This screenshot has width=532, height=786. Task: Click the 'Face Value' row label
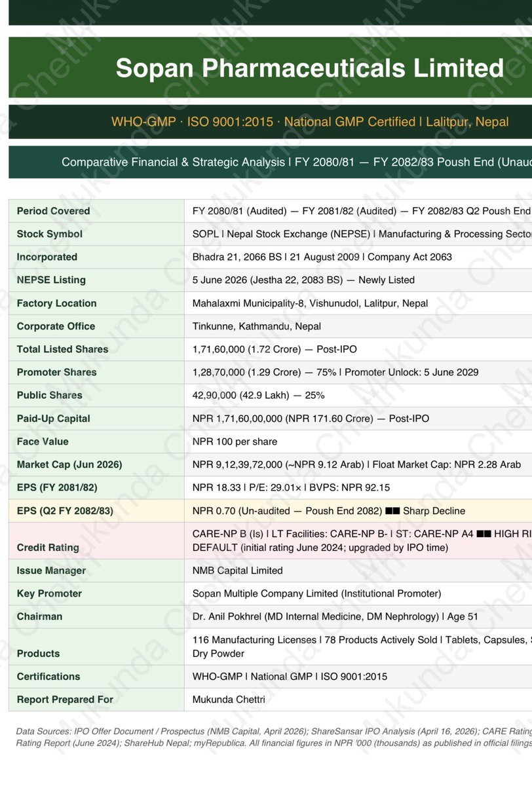(x=43, y=441)
